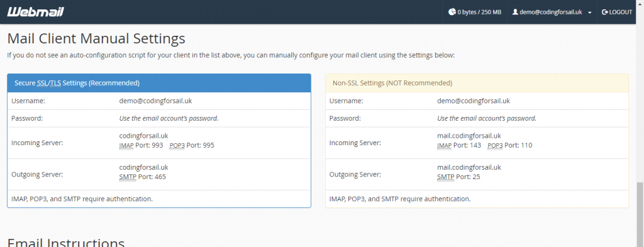Select the non-SSL username demo@codingforsail.uk

click(474, 101)
